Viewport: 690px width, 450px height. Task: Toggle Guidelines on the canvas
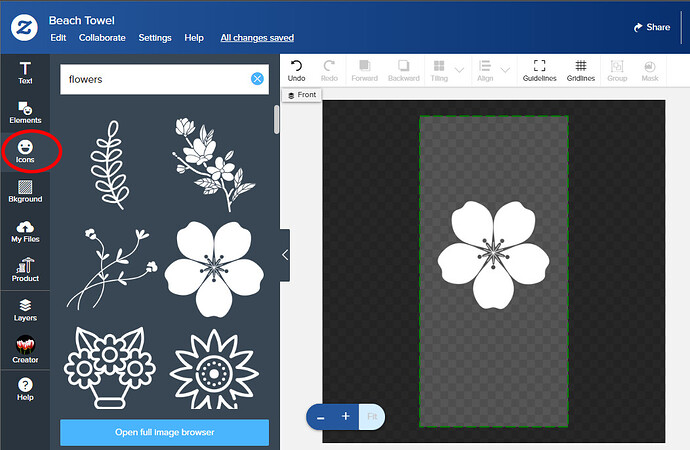tap(540, 71)
